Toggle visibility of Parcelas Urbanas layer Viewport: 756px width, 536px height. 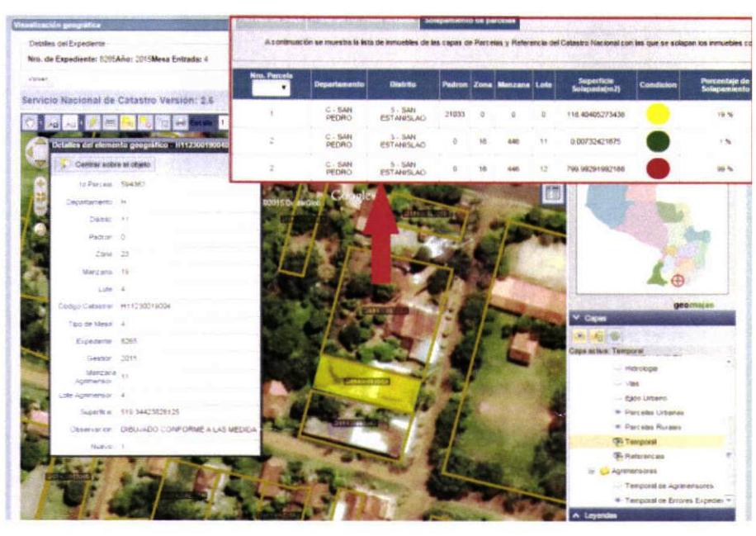[617, 411]
